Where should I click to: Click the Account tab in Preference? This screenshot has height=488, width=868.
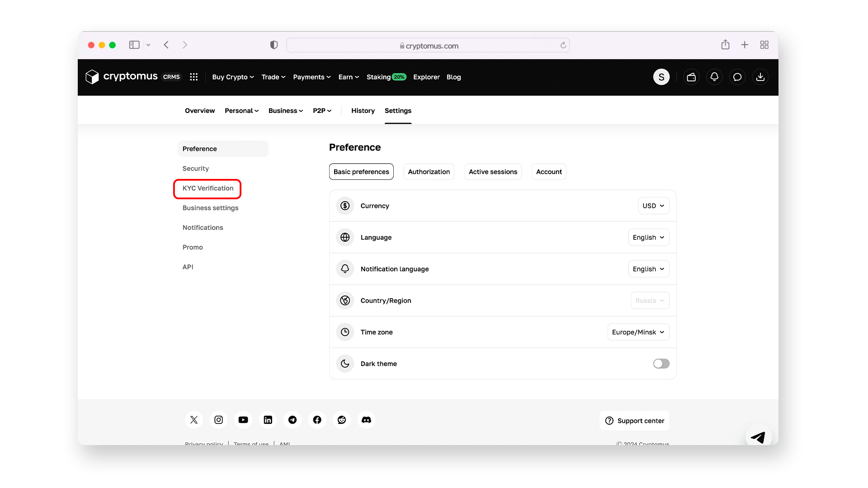[x=548, y=172]
